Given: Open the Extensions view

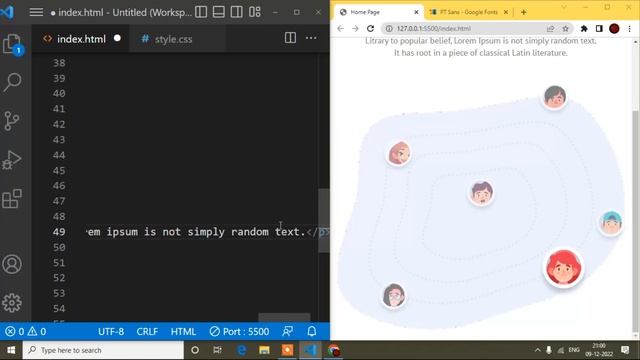Looking at the screenshot, I should [12, 199].
